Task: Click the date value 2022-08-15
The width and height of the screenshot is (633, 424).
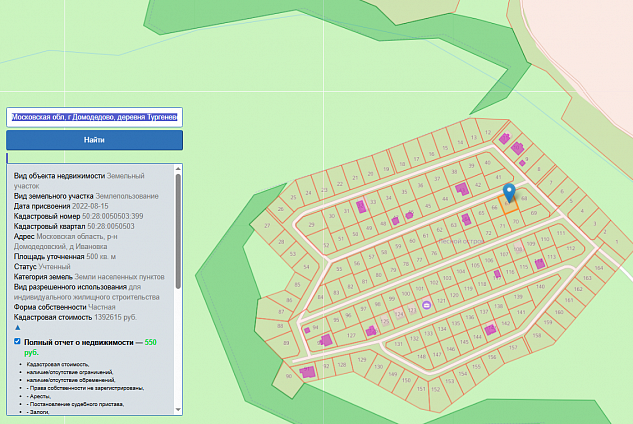Action: point(90,206)
